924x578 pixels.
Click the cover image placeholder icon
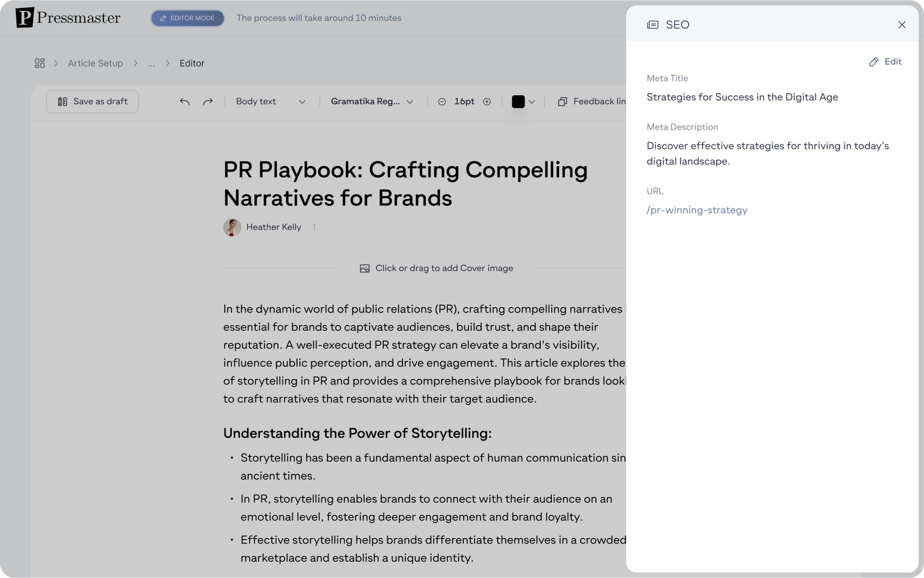pyautogui.click(x=364, y=269)
